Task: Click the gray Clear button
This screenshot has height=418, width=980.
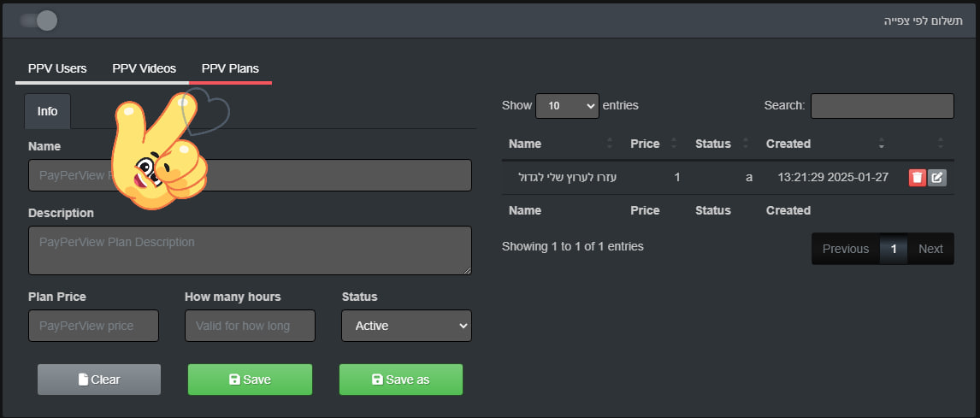Action: pyautogui.click(x=99, y=380)
